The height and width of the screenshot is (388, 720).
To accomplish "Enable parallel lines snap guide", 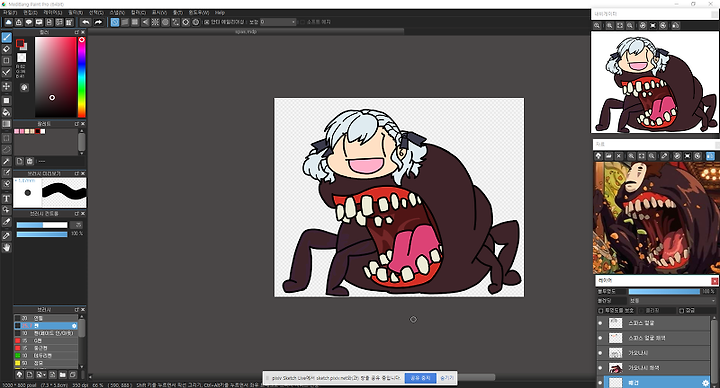I will pyautogui.click(x=125, y=22).
